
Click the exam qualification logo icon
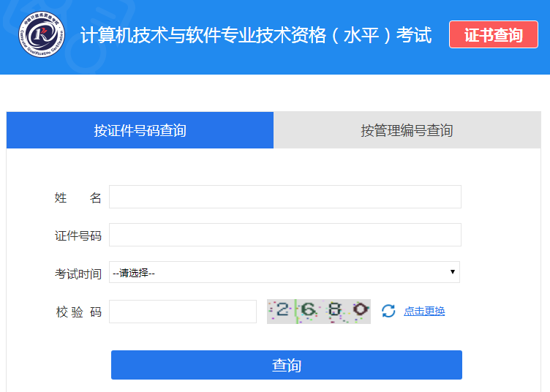click(41, 35)
